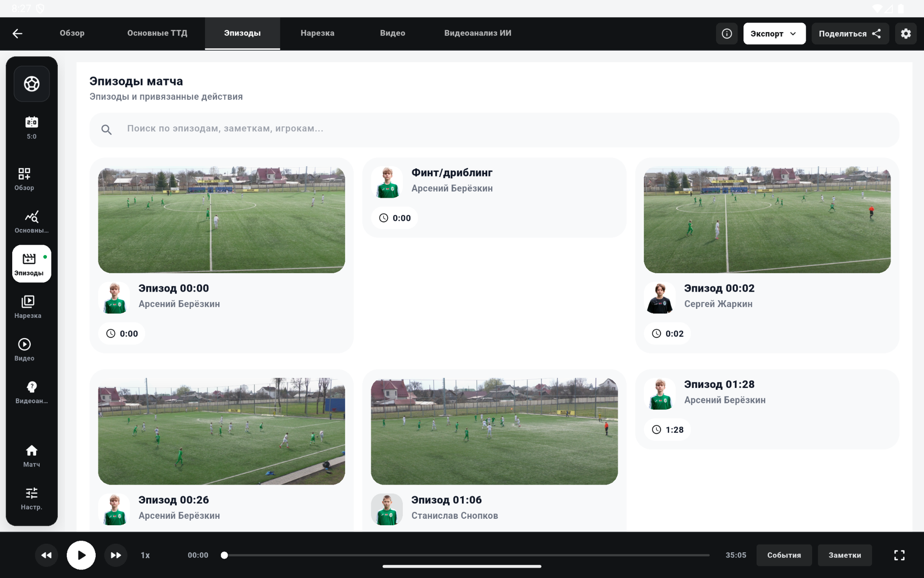Click the Поделиться share button
The image size is (924, 578).
tap(850, 33)
